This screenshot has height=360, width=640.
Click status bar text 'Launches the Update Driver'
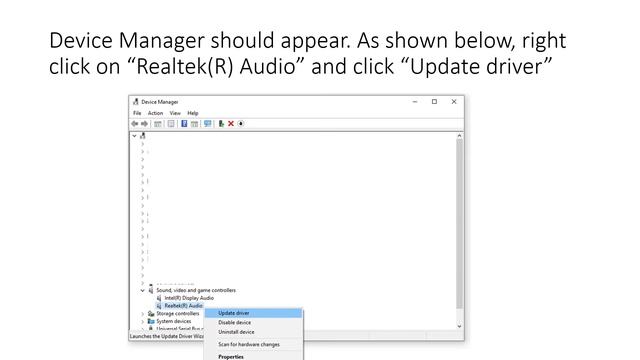click(166, 336)
